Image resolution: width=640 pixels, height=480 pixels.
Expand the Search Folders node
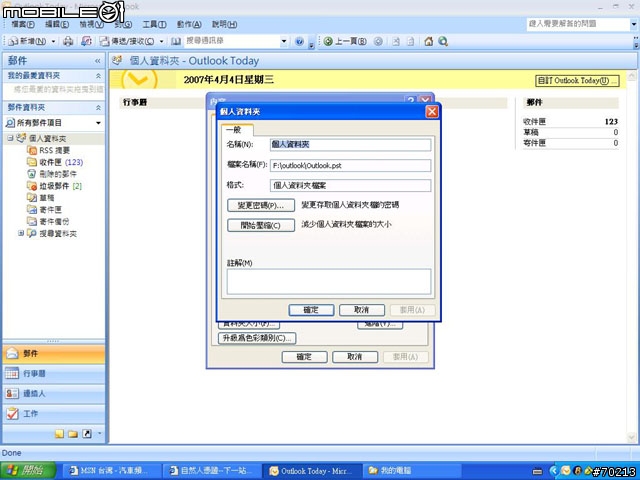21,233
